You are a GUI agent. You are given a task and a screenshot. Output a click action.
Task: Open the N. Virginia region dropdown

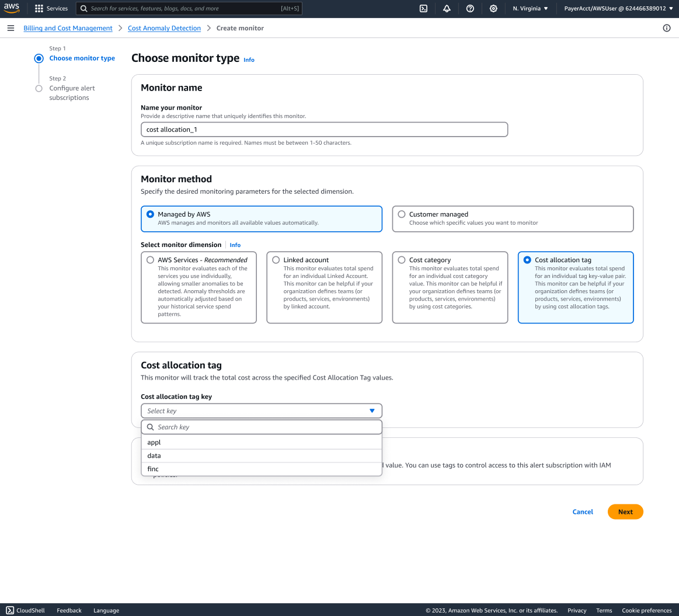click(530, 9)
